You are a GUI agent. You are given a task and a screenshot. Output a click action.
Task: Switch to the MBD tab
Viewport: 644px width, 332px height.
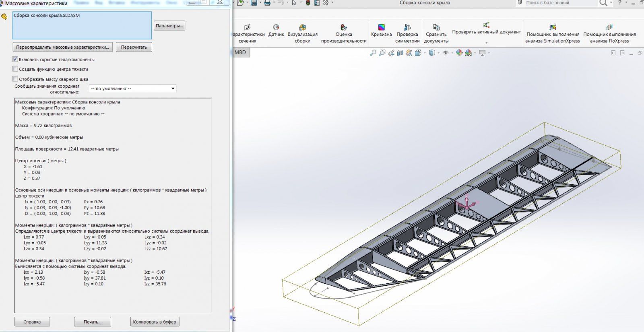(240, 52)
